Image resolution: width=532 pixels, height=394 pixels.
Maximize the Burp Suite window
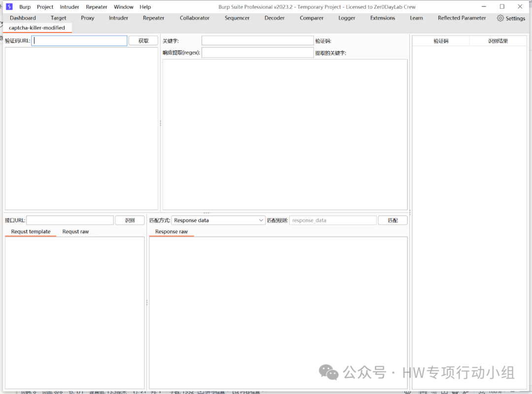(x=502, y=6)
